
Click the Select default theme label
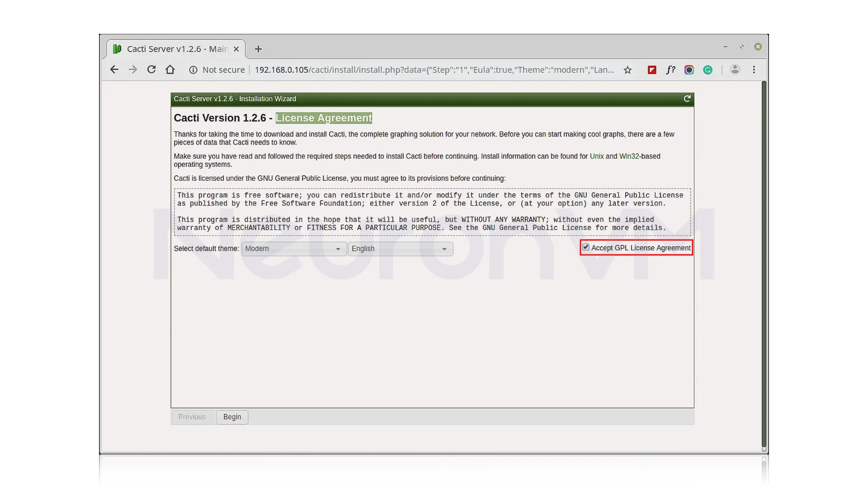[206, 249]
